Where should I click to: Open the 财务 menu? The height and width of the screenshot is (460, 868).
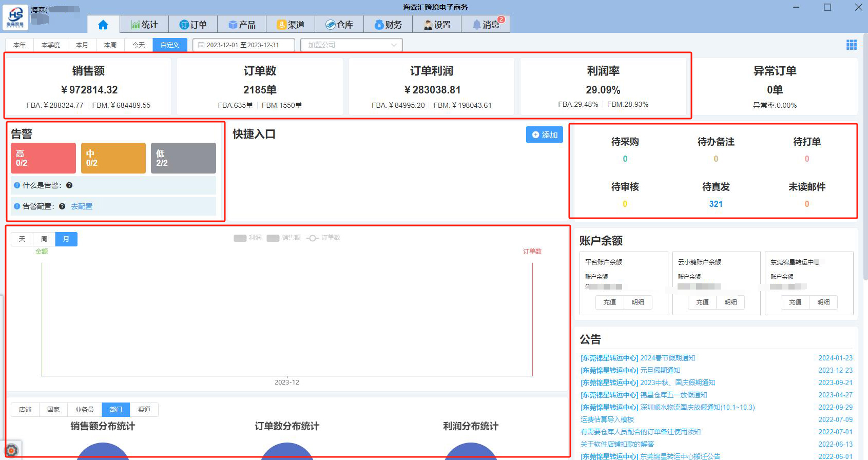[388, 25]
